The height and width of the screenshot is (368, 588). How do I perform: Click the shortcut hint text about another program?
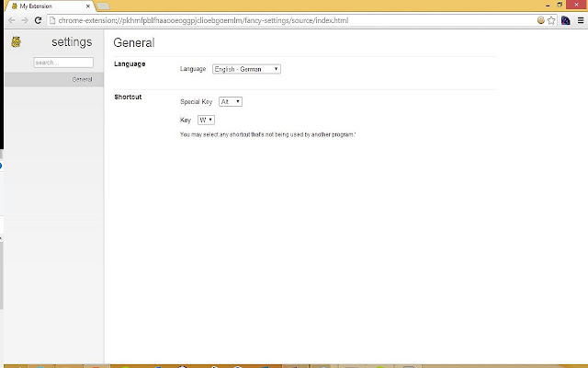pos(267,134)
